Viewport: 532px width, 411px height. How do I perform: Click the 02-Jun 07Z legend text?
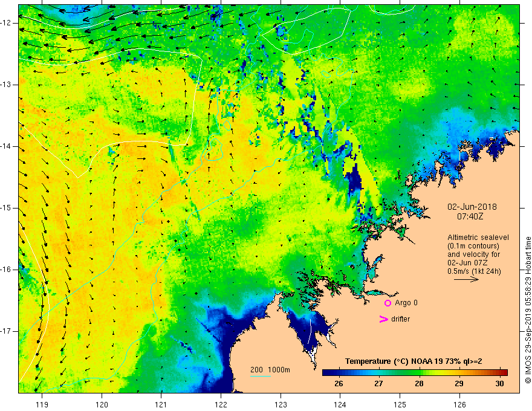(468, 263)
